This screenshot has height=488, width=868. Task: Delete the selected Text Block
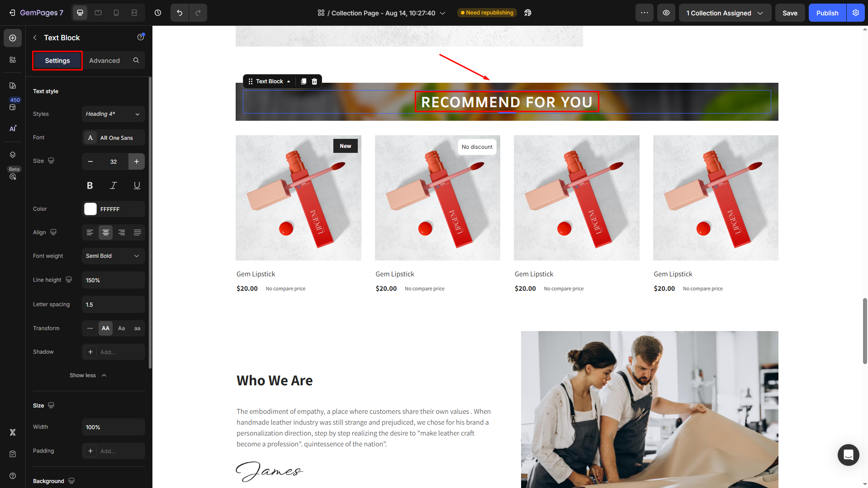pyautogui.click(x=314, y=81)
